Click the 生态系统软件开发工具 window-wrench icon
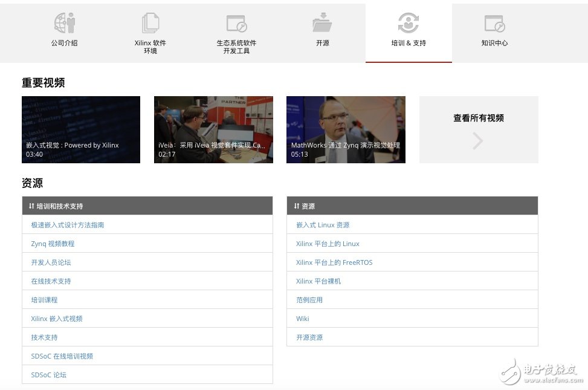Screen dimensions: 588x390 pyautogui.click(x=237, y=23)
